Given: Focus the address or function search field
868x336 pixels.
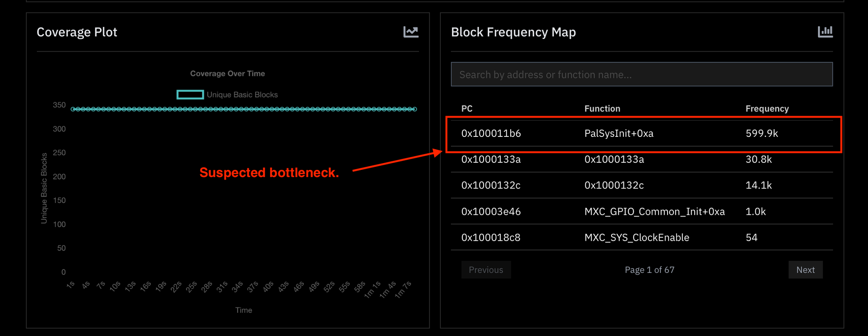Looking at the screenshot, I should [x=641, y=75].
